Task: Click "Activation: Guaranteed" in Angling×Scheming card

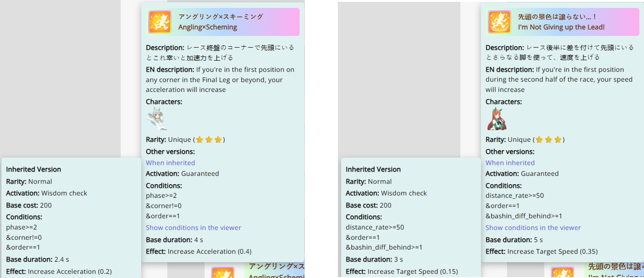Action: click(x=182, y=174)
